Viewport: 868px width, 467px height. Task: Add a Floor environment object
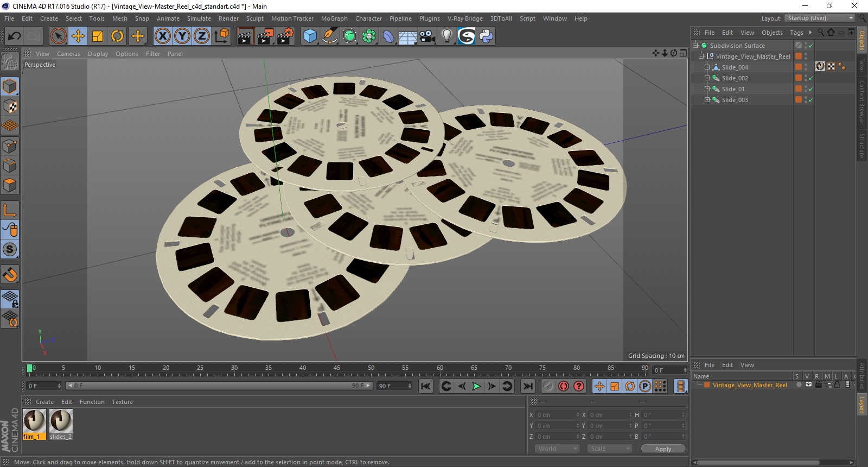(x=408, y=36)
